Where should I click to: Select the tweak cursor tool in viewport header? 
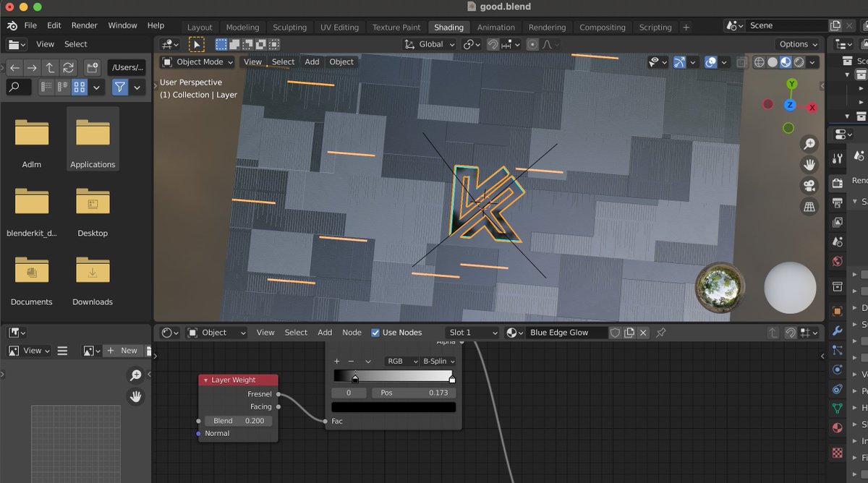click(x=197, y=44)
